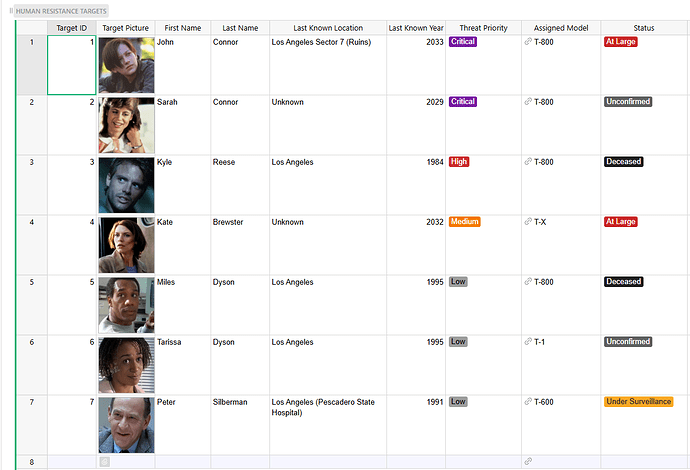The height and width of the screenshot is (470, 690).
Task: Click Miles Dyson's Low priority tag
Action: (458, 282)
